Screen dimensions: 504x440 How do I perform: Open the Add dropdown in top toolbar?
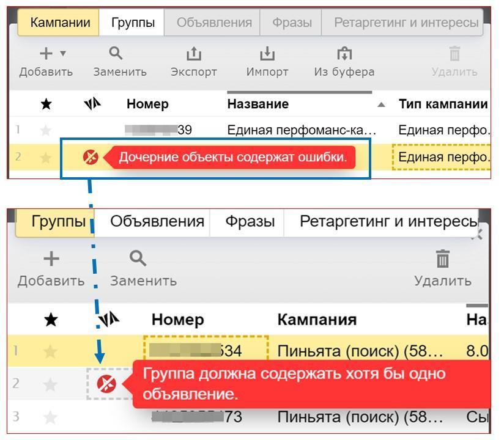tap(62, 54)
